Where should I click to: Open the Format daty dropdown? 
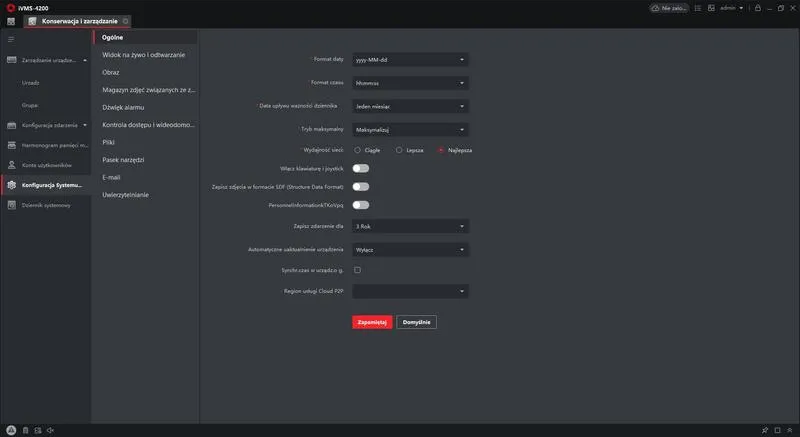[410, 60]
